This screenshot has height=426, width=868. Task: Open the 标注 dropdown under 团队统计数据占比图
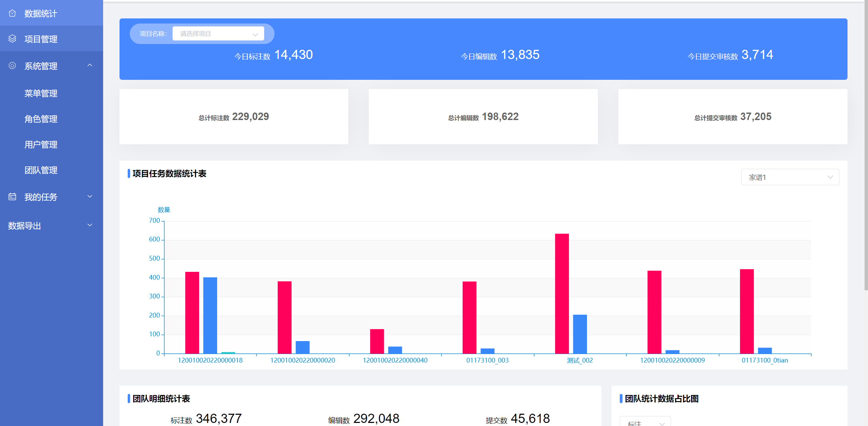click(x=645, y=422)
